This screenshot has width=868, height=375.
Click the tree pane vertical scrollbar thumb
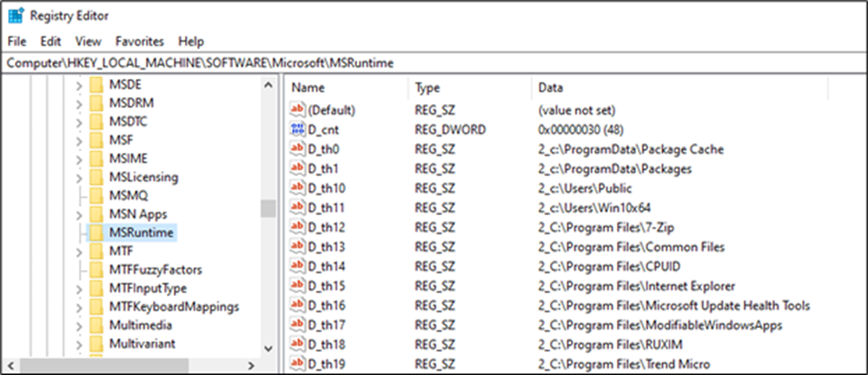(x=268, y=208)
